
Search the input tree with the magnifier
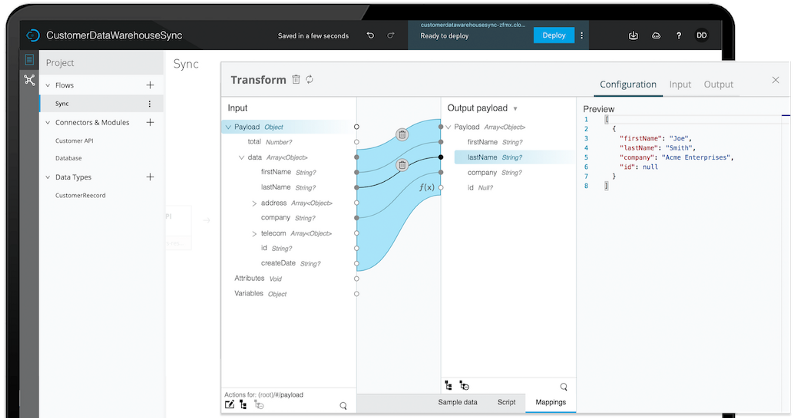click(x=343, y=406)
